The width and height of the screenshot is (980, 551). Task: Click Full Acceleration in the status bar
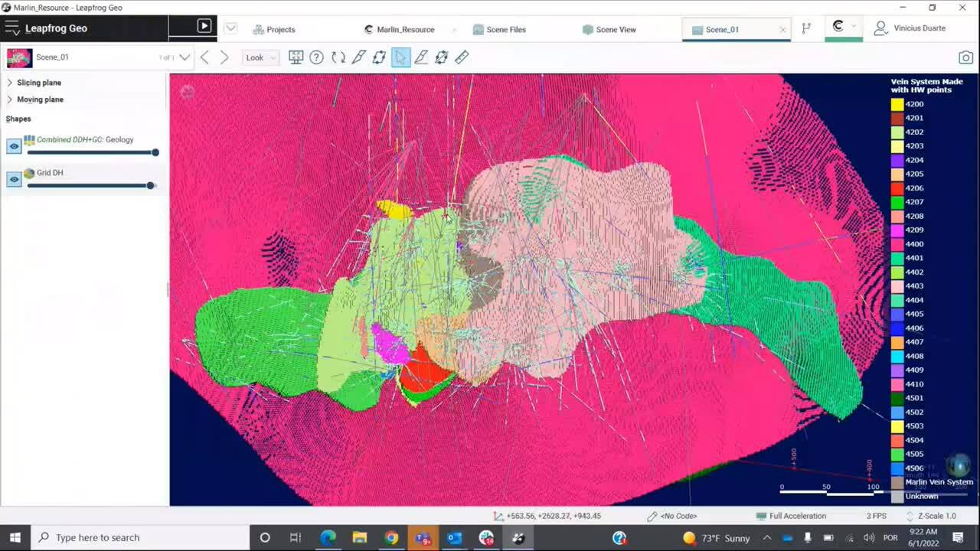[x=791, y=516]
